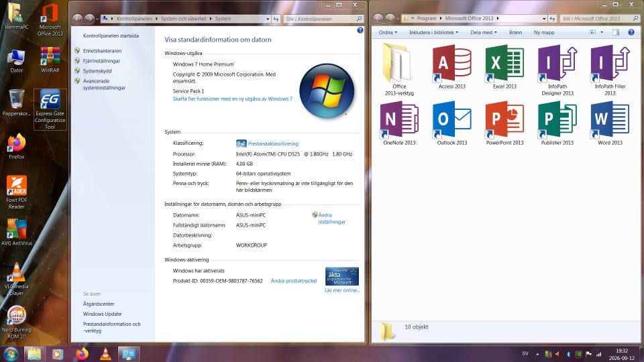Click the Bränn toolbar item
This screenshot has height=362, width=644.
click(x=515, y=32)
